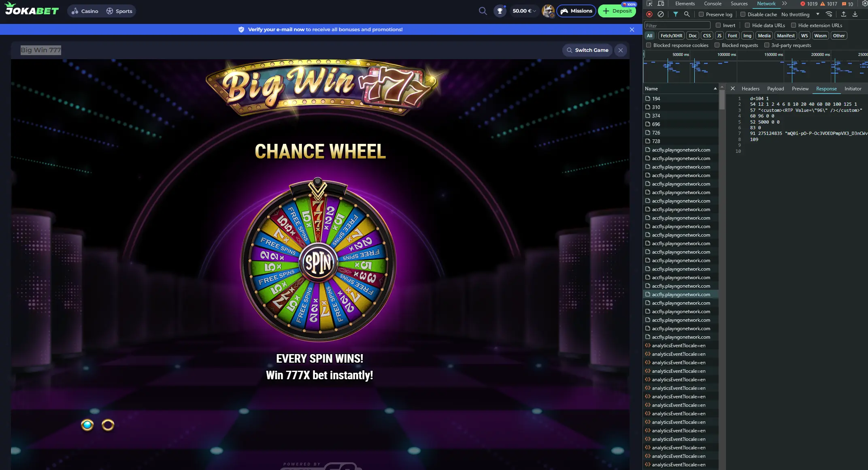Click the Switch Game button
868x470 pixels.
587,50
